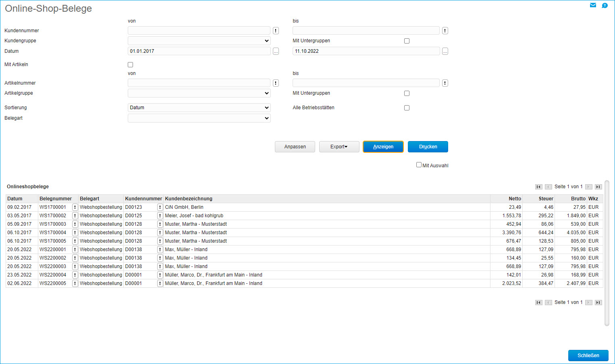Click info icon next to customer D00125

(160, 216)
